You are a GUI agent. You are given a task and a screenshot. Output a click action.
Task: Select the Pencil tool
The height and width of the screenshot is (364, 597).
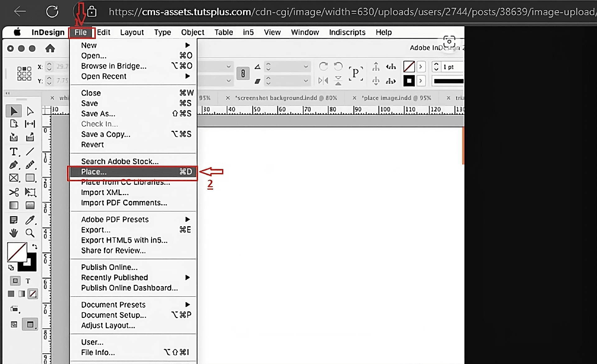coord(30,165)
